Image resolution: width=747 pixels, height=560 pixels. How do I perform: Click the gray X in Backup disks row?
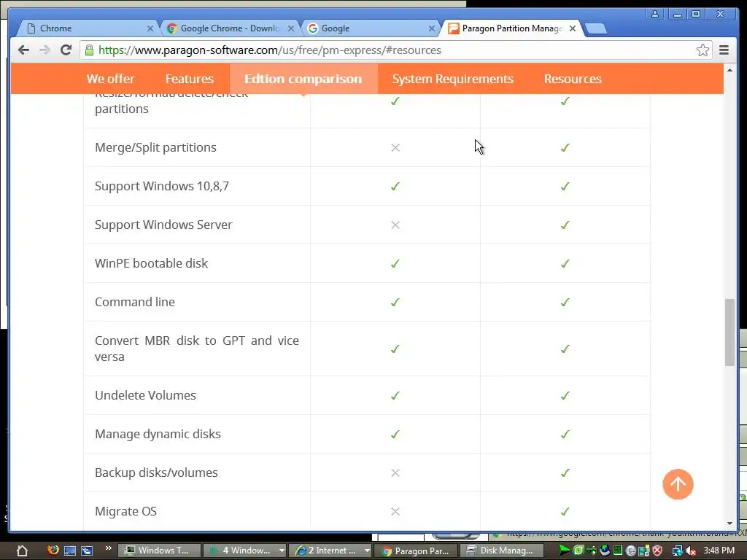click(395, 472)
